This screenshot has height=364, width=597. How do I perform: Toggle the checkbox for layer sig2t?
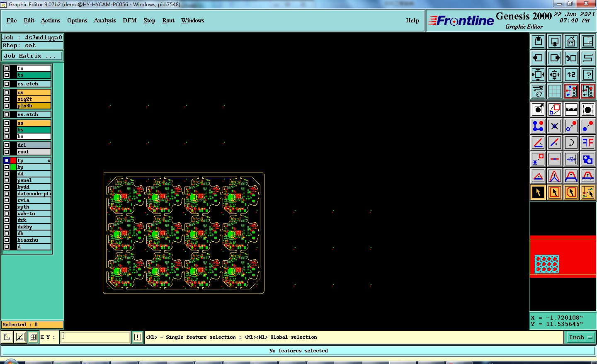[x=7, y=99]
